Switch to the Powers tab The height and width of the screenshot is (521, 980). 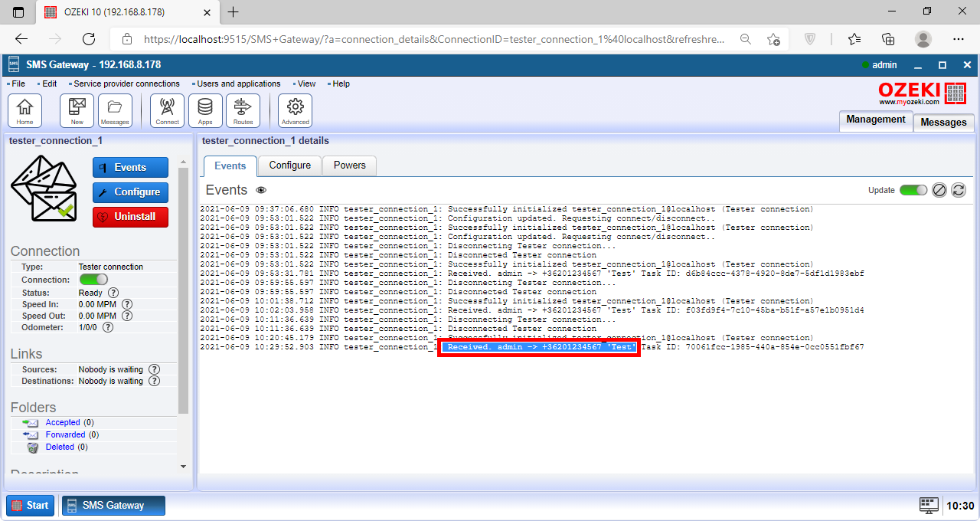point(349,165)
